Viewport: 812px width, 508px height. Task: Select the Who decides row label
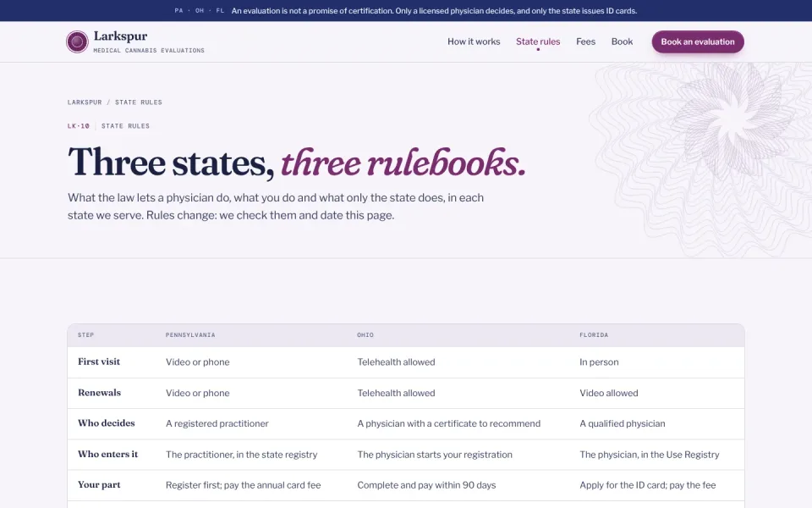tap(107, 423)
